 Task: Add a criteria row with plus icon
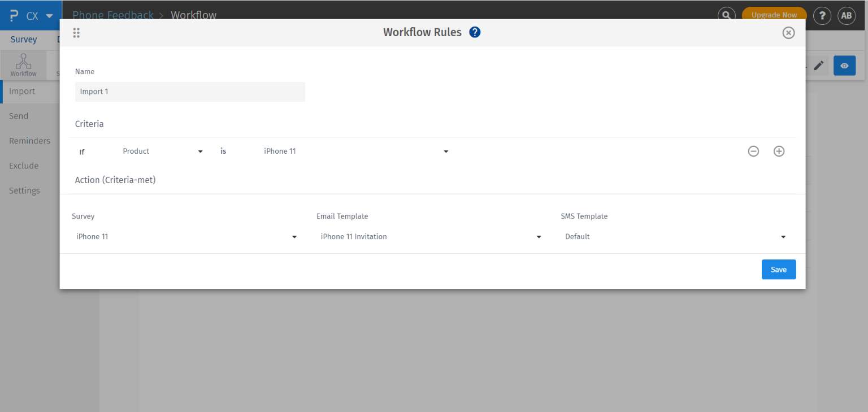[779, 151]
